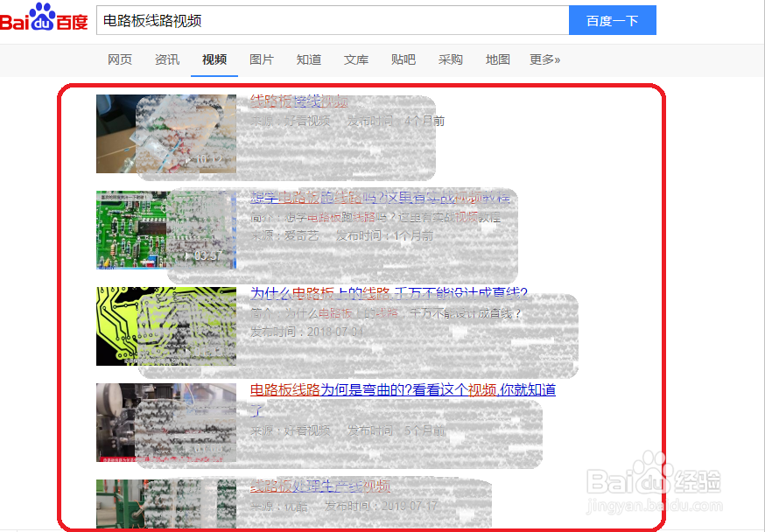
Task: Switch to the 资讯 tab
Action: (167, 59)
